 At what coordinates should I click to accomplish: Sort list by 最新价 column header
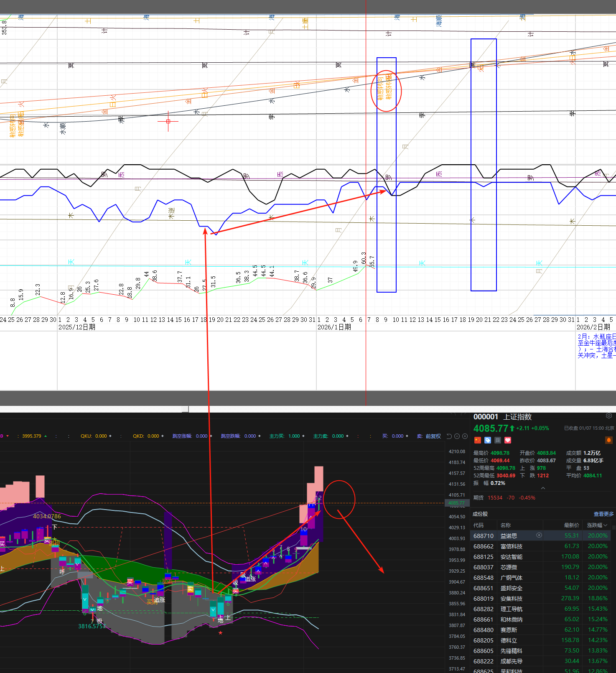click(x=571, y=525)
